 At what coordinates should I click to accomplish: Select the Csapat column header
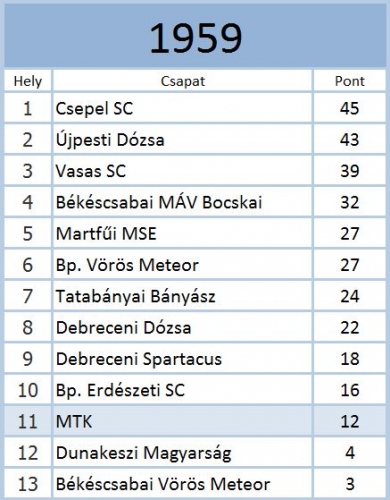point(182,81)
